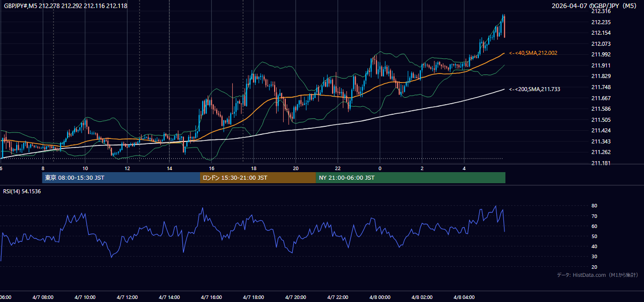
Task: Click the 4/8 00:00 time label
Action: (380, 297)
